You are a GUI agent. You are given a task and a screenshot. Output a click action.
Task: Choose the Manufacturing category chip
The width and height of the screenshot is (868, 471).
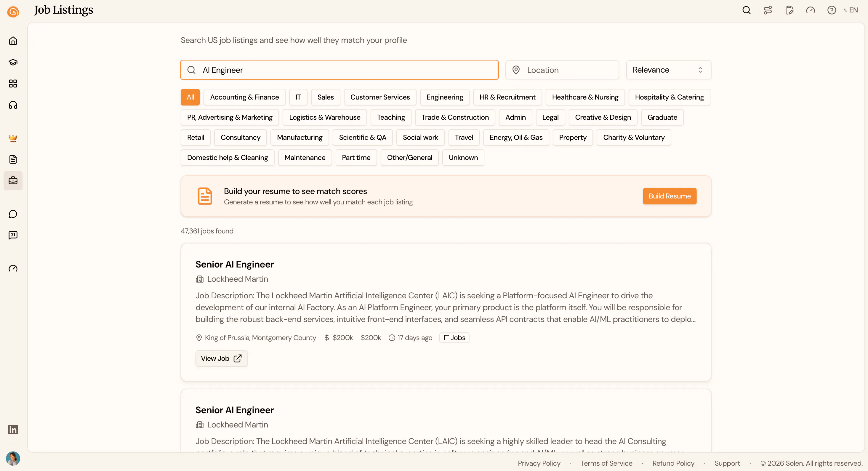pos(300,137)
